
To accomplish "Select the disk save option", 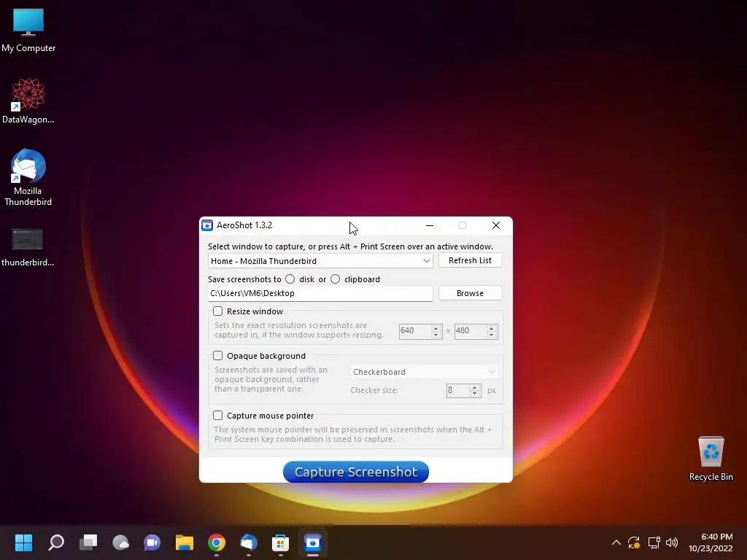I will click(290, 279).
